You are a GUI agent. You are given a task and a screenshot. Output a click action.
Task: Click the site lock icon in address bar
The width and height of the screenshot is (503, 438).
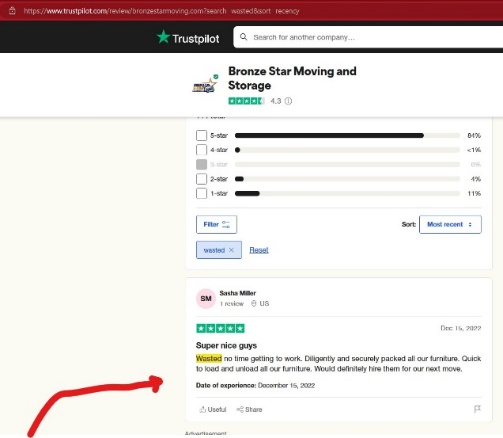tap(12, 11)
